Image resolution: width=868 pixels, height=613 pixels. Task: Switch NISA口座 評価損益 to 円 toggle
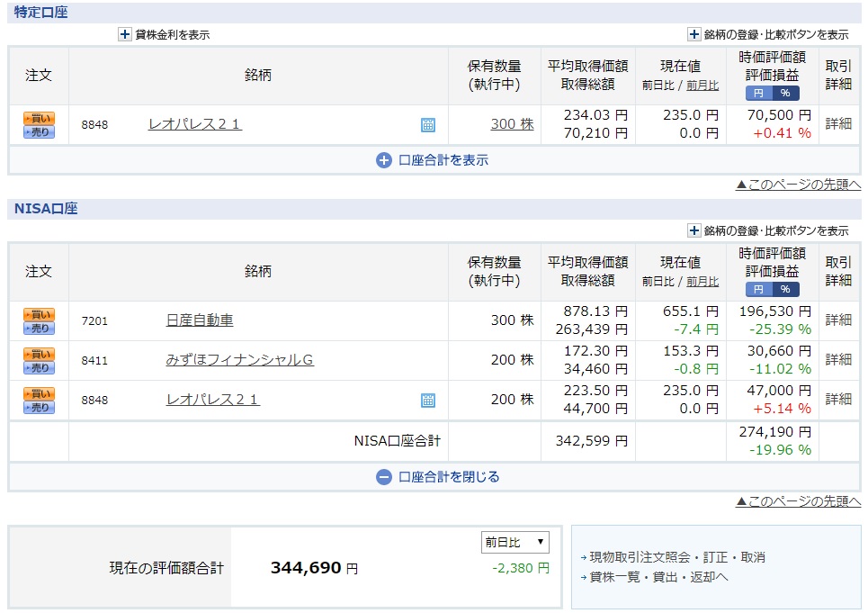point(758,289)
